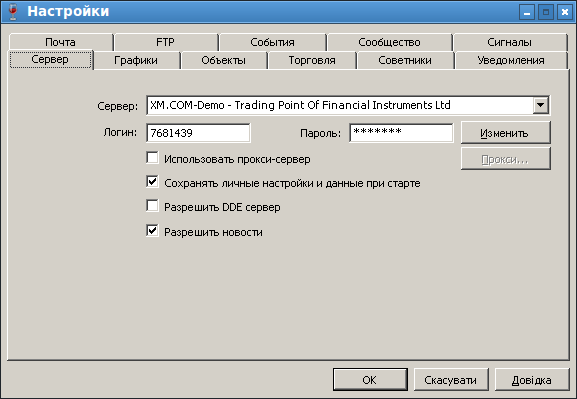
Task: Click the XM.COM-Demo server combo box text
Action: pos(300,105)
